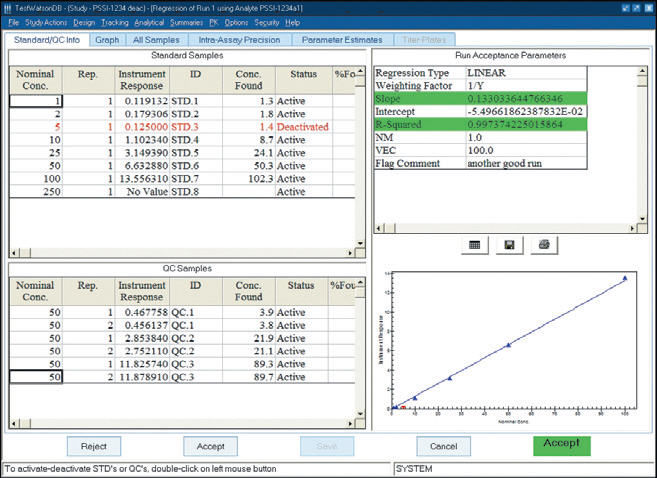Open the Study Actions menu
Screen dimensions: 657x478
tap(46, 22)
